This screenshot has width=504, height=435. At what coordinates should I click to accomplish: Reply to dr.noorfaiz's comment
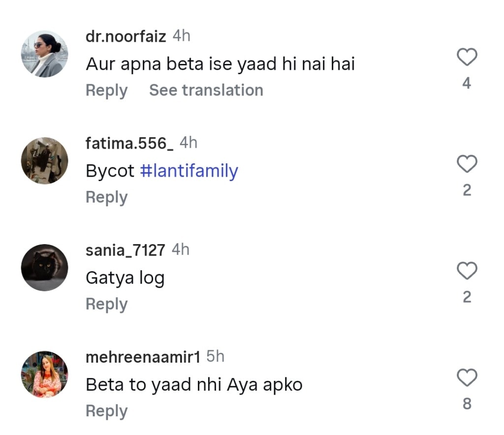[x=106, y=91]
